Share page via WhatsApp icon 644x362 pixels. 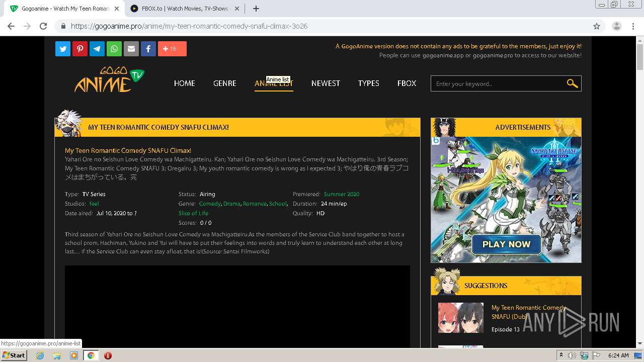pyautogui.click(x=114, y=49)
